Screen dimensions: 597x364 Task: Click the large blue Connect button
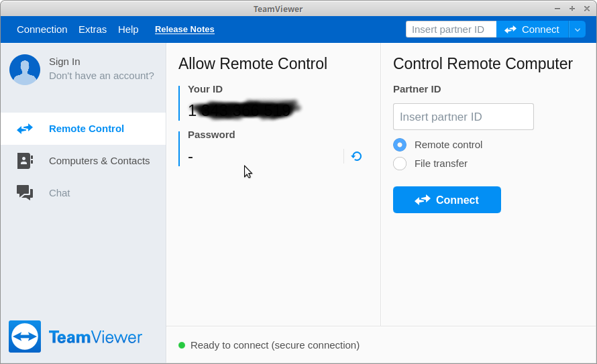447,200
